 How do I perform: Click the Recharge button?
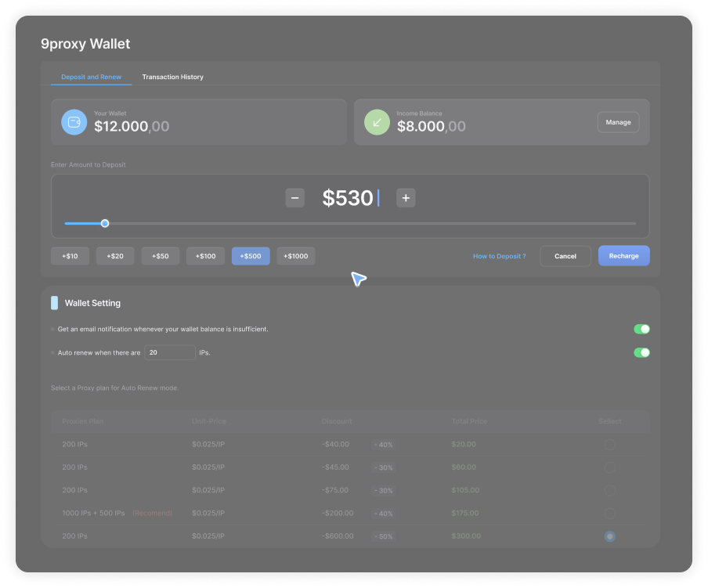623,256
